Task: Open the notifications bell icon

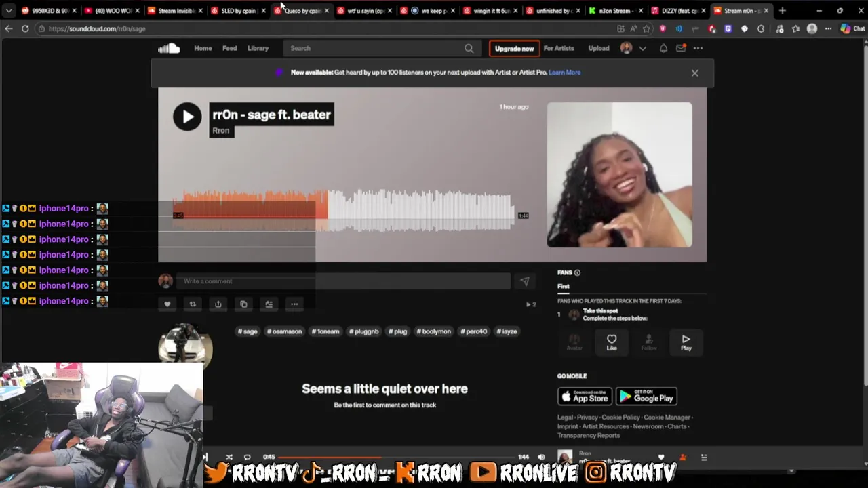Action: coord(663,48)
